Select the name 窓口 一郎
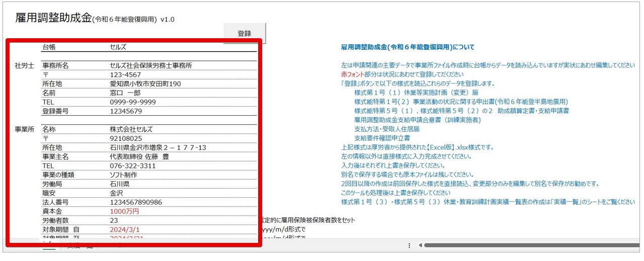This screenshot has width=644, height=261. tap(125, 93)
